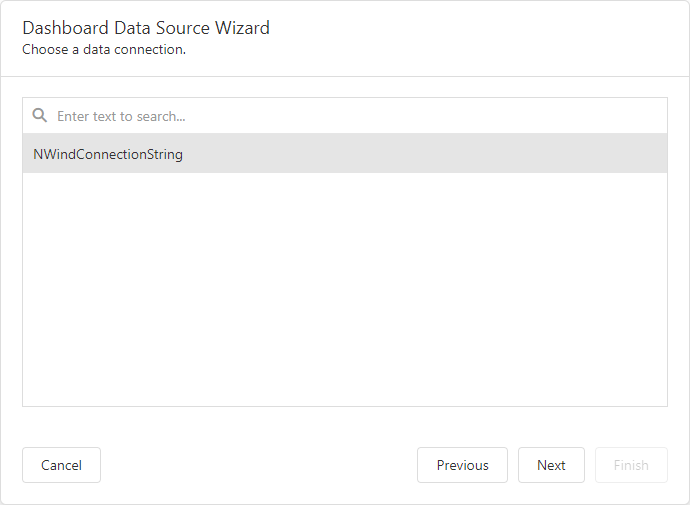Click the magnifying glass search icon
The width and height of the screenshot is (690, 505).
(x=40, y=115)
